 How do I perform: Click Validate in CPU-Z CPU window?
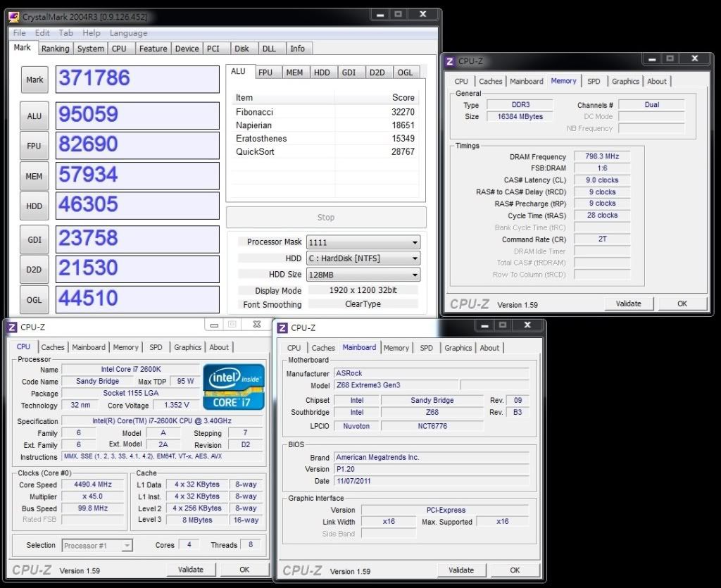191,570
